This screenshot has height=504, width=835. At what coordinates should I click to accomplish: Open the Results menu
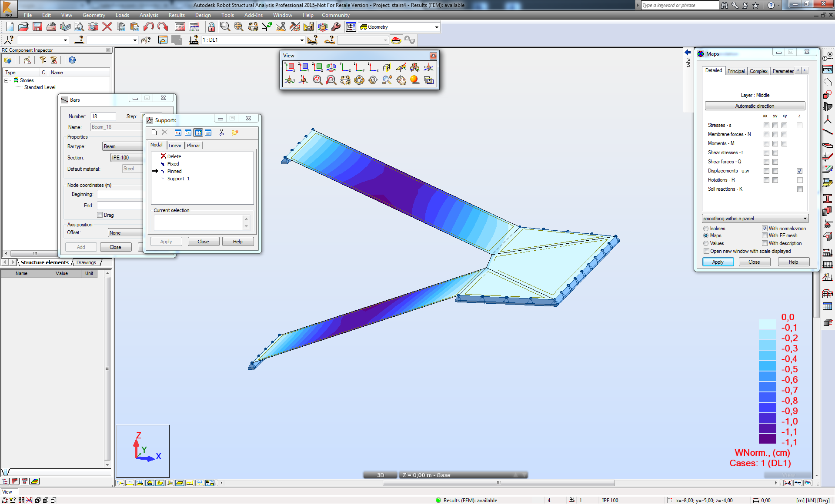[x=177, y=15]
